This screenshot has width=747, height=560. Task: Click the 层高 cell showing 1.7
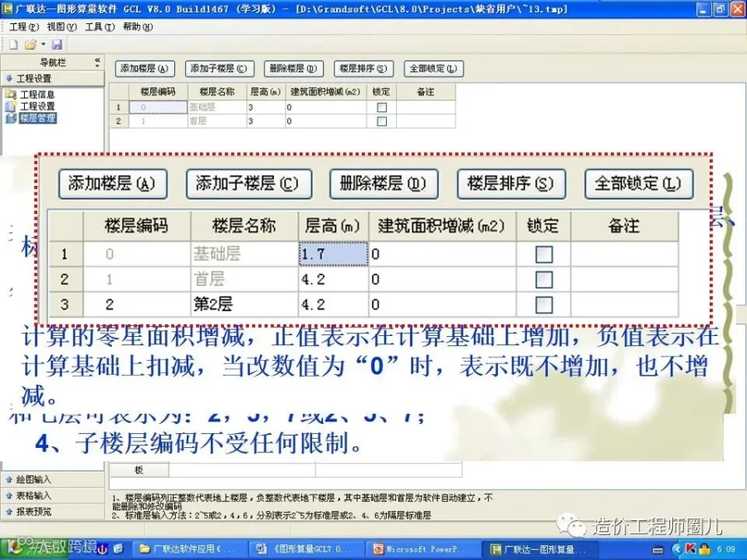pos(334,254)
